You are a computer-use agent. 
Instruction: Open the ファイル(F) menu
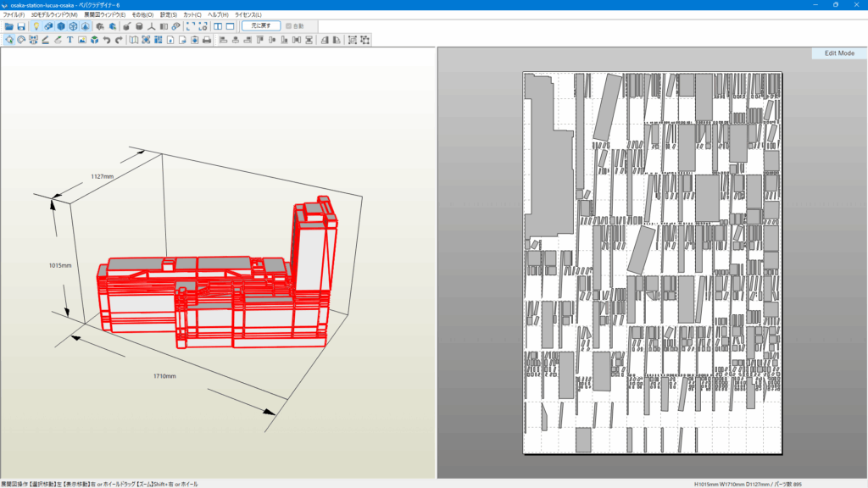tap(14, 15)
